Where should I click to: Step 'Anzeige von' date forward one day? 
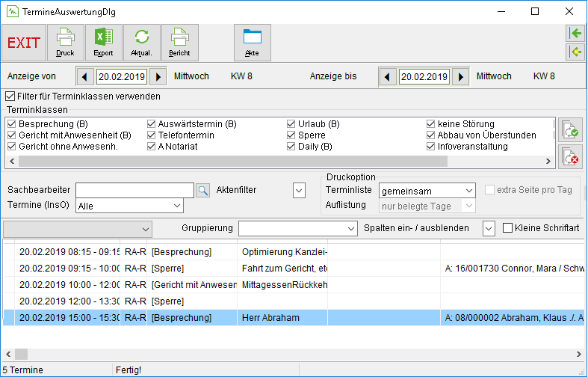point(158,77)
